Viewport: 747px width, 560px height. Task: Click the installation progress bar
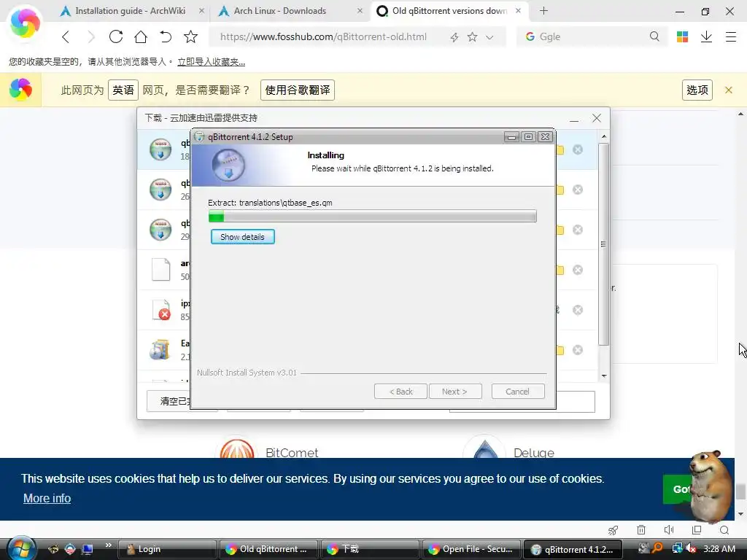point(373,216)
